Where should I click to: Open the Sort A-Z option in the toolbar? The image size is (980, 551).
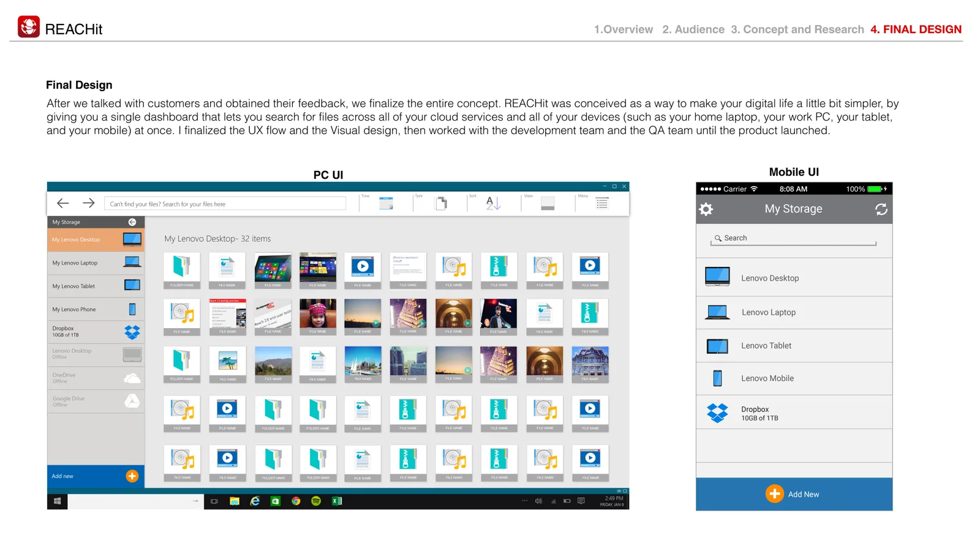pyautogui.click(x=493, y=203)
